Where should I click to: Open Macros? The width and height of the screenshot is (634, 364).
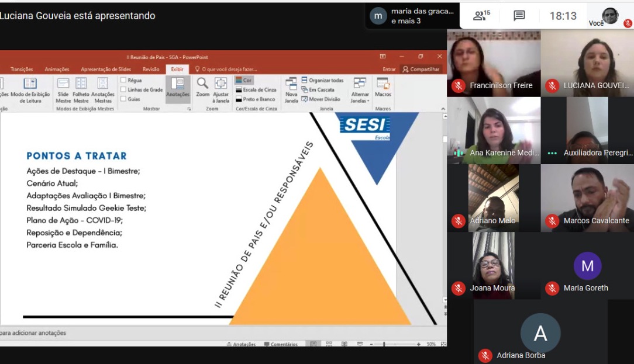pyautogui.click(x=383, y=87)
